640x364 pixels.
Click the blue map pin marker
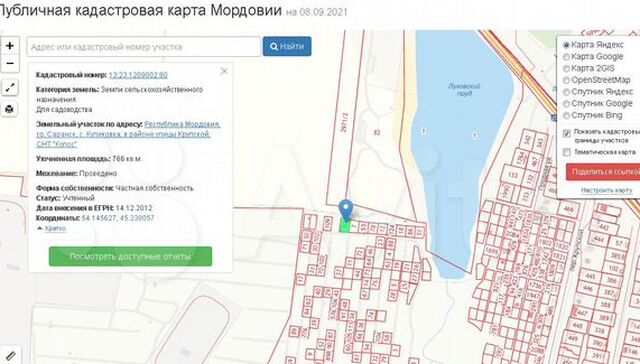[346, 210]
